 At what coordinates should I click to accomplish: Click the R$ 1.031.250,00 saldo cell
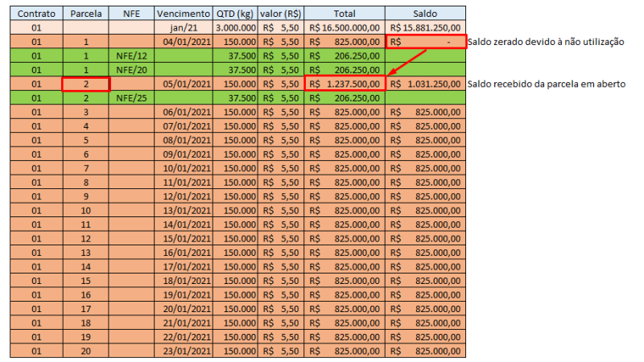(425, 84)
